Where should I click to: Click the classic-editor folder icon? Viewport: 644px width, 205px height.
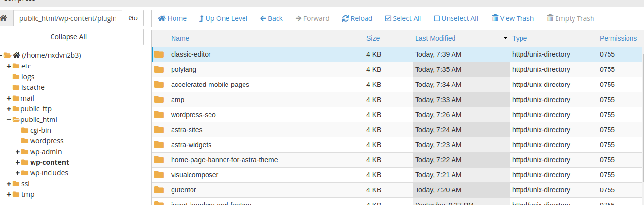tap(159, 54)
